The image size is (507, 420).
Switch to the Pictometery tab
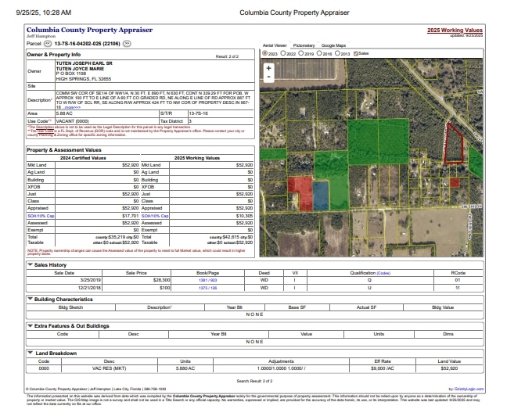pyautogui.click(x=304, y=46)
